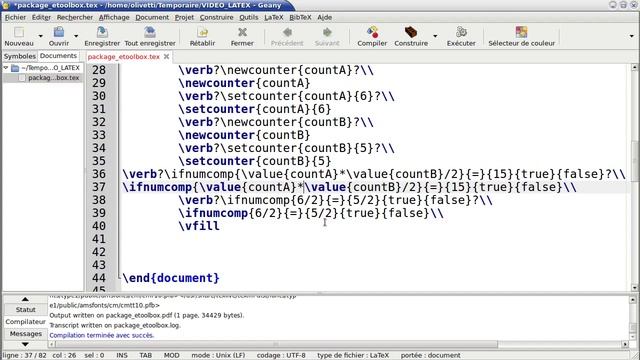Open the Rechercher menu
This screenshot has height=360, width=640.
pos(75,17)
